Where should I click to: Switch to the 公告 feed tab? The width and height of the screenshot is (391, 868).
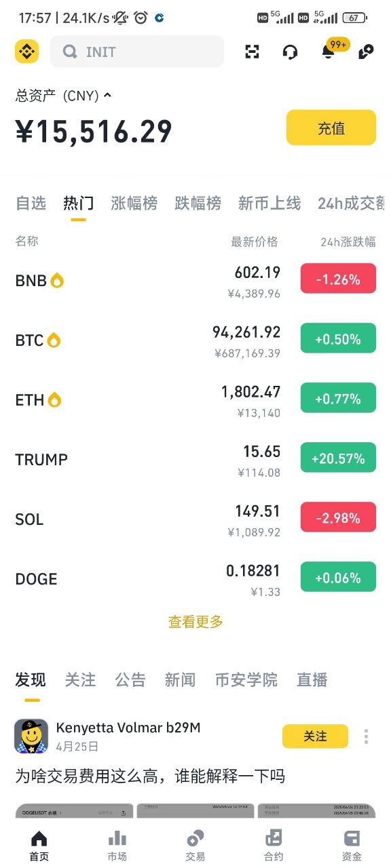130,679
